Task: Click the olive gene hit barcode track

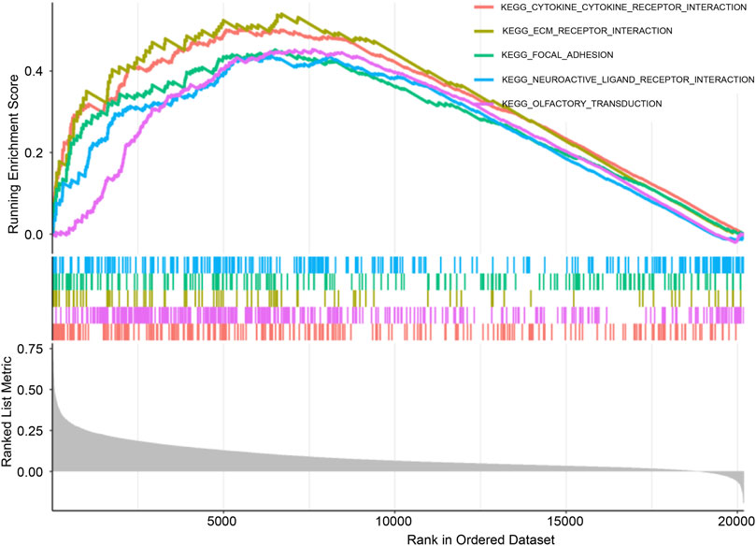Action: [x=398, y=298]
